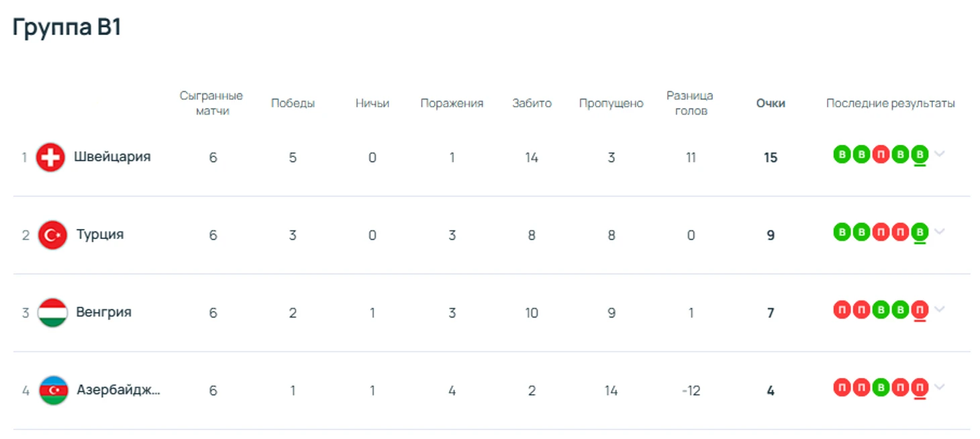
Task: Open the Швейцария team link
Action: tap(112, 157)
